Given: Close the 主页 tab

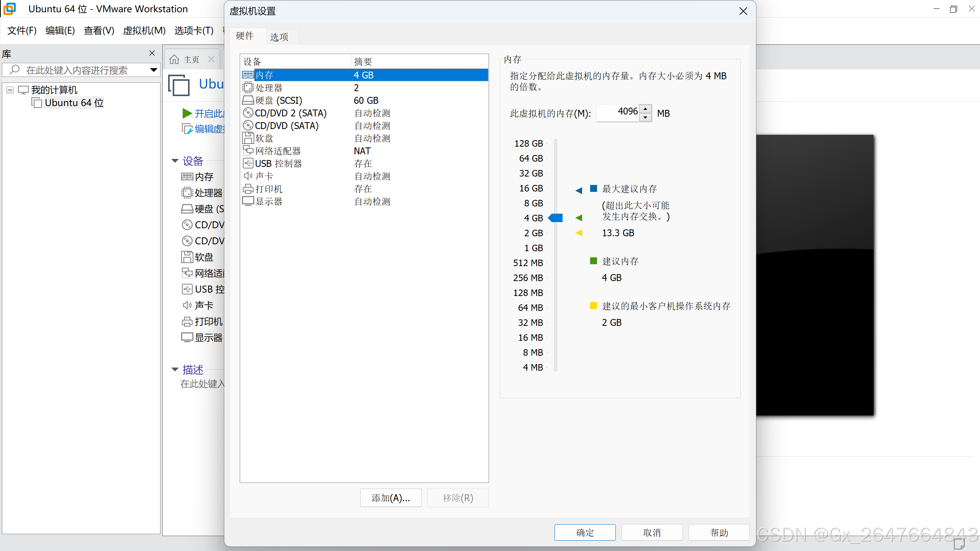Looking at the screenshot, I should point(211,59).
